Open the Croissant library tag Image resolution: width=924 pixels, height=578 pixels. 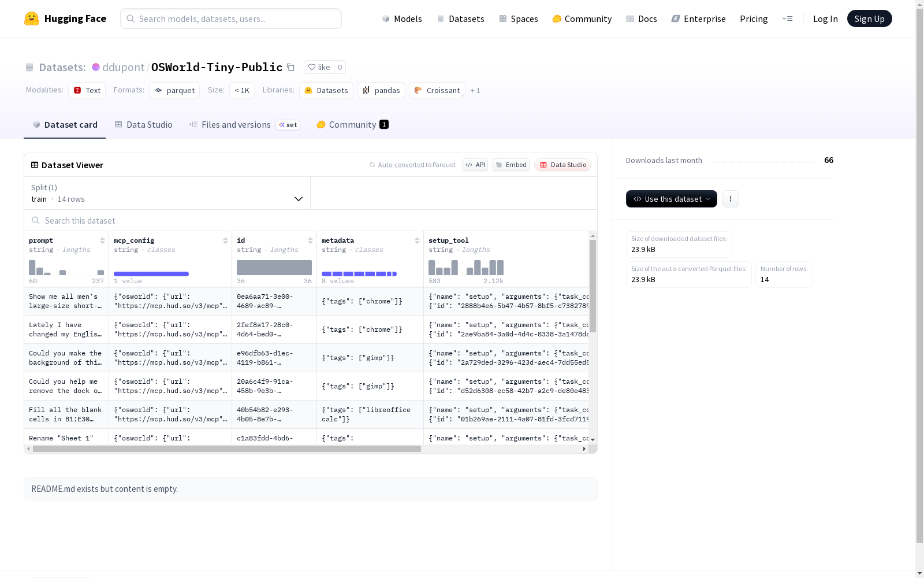tap(437, 90)
